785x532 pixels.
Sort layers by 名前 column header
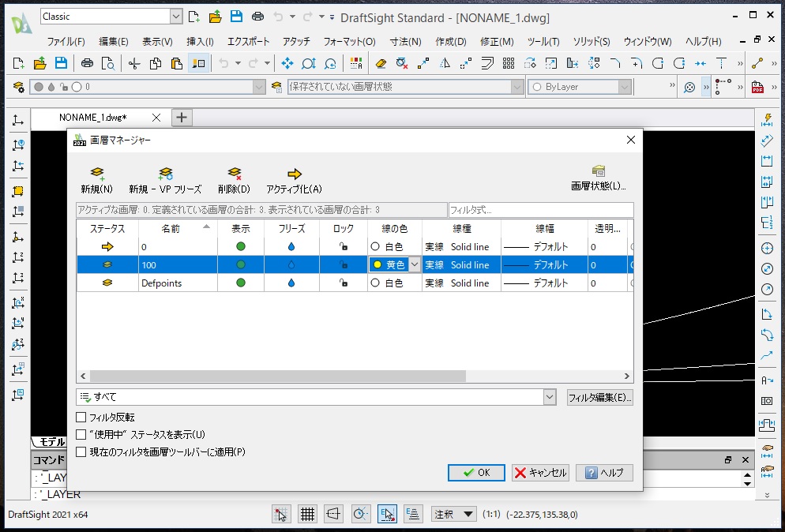click(x=178, y=229)
